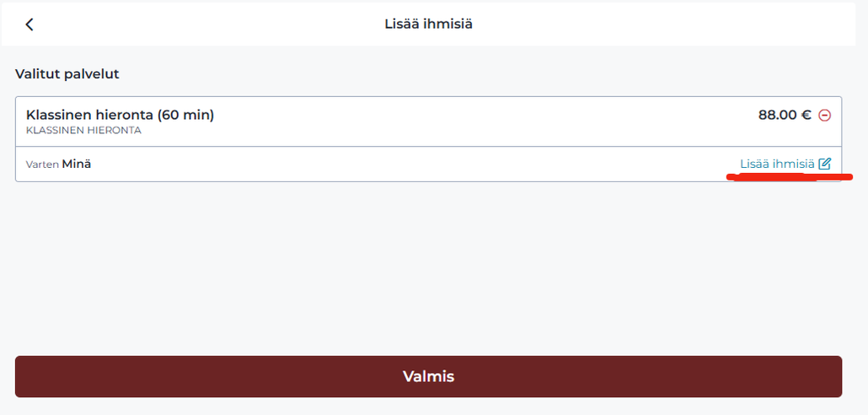This screenshot has height=415, width=868.
Task: Select the Valitut palvelut section heading
Action: (67, 74)
